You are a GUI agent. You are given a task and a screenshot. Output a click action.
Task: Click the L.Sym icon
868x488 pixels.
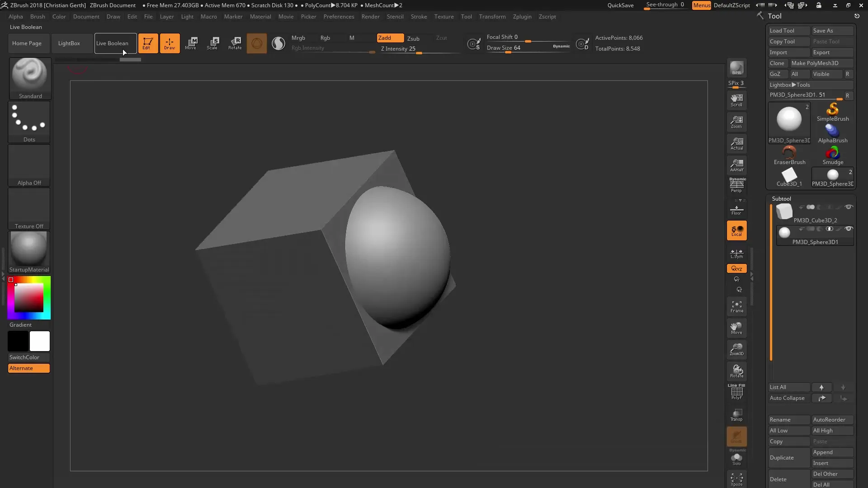pos(736,253)
